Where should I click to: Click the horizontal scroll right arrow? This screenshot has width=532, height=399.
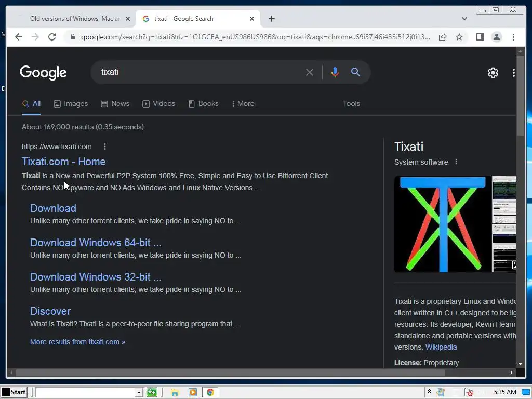(511, 373)
